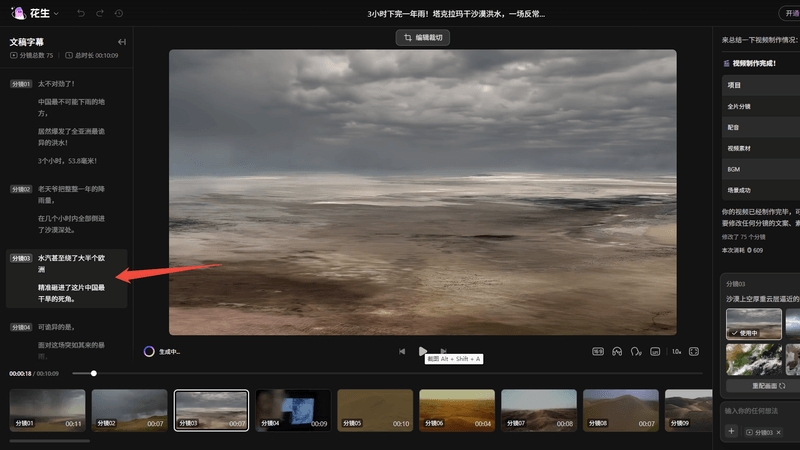Enter fullscreen preview mode

tap(694, 352)
